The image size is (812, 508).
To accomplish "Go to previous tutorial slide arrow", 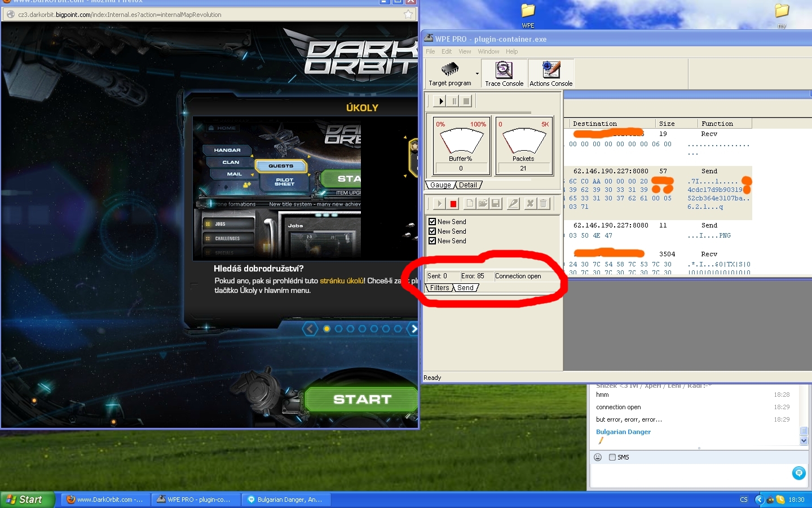I will tap(310, 329).
